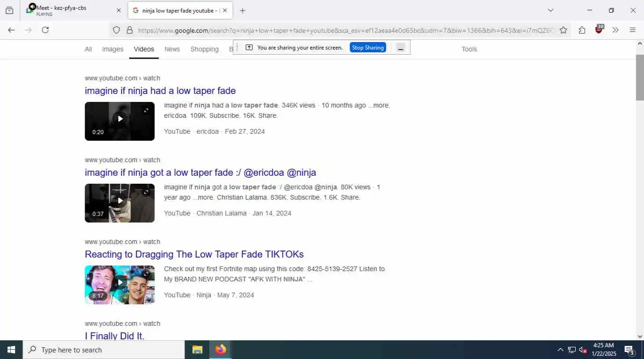Click the scrollbar up arrow
The width and height of the screenshot is (644, 359).
[640, 44]
